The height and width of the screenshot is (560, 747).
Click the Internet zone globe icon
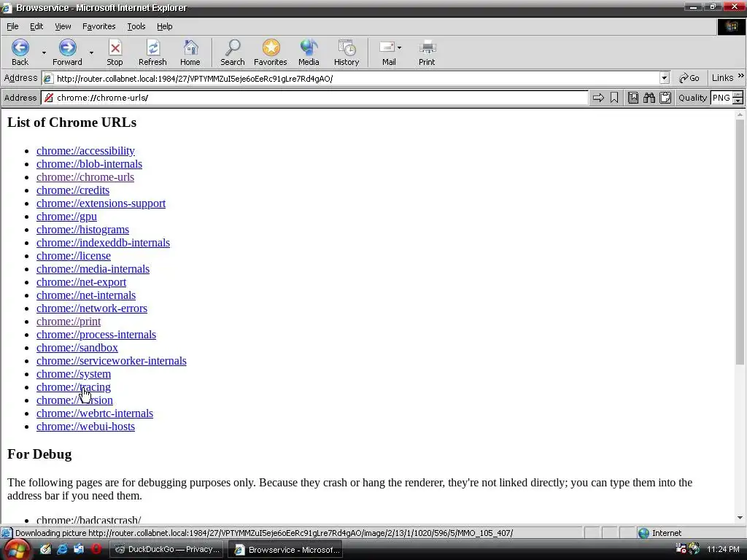(x=643, y=533)
